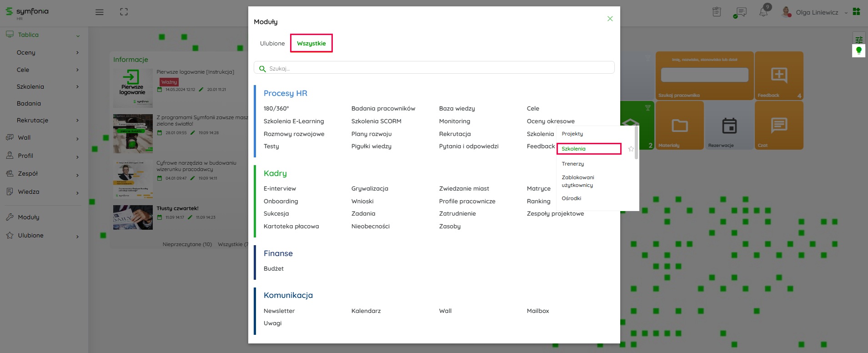The image size is (868, 353).
Task: Mark Szkolenia submenu item as favorite star
Action: pyautogui.click(x=631, y=149)
